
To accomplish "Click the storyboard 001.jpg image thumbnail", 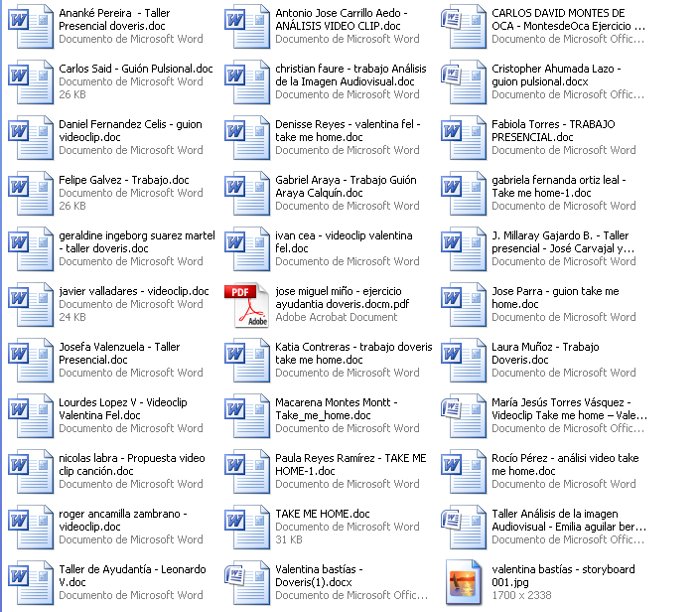I will pos(468,583).
